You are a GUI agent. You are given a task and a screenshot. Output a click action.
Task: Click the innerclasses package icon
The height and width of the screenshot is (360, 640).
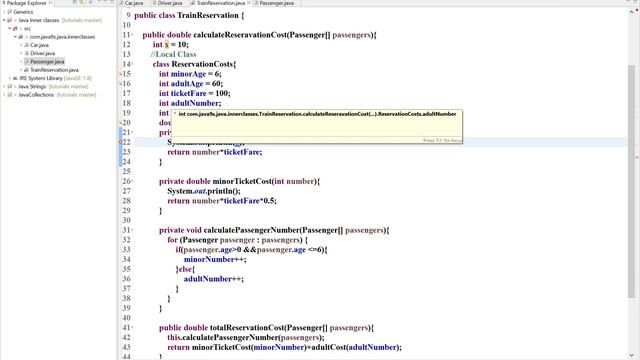click(21, 37)
